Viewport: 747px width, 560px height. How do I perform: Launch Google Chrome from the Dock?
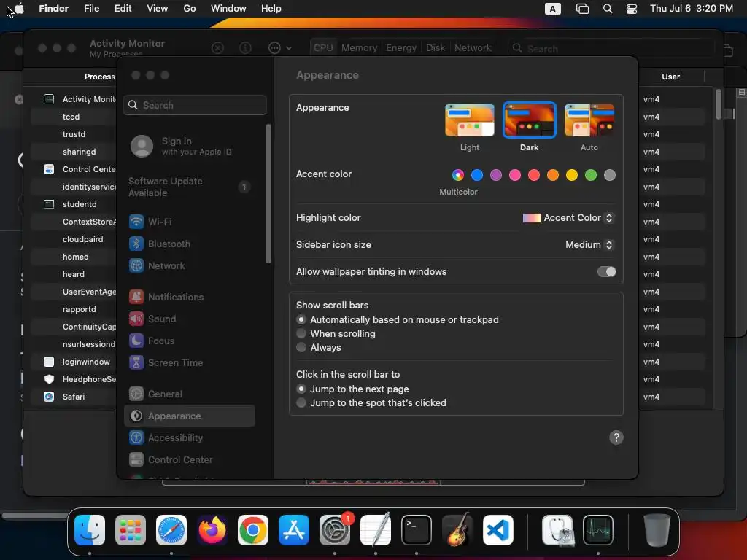[x=253, y=530]
